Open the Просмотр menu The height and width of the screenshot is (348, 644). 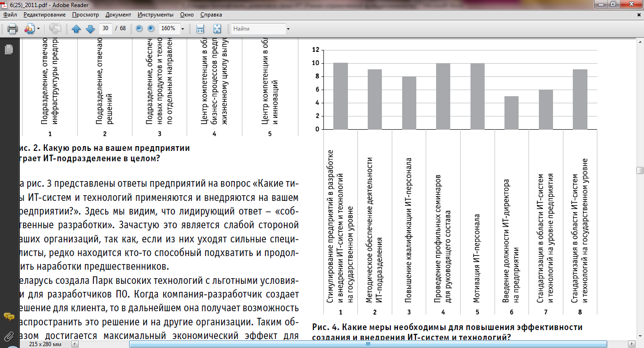[85, 15]
